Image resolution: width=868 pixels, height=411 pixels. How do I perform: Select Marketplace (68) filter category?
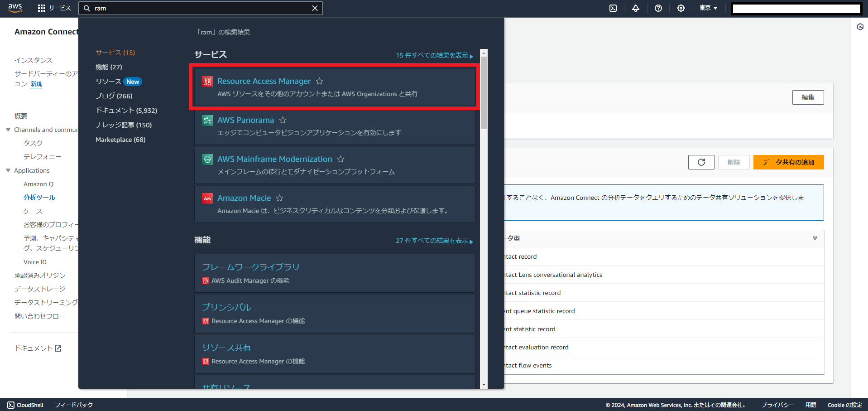[120, 140]
